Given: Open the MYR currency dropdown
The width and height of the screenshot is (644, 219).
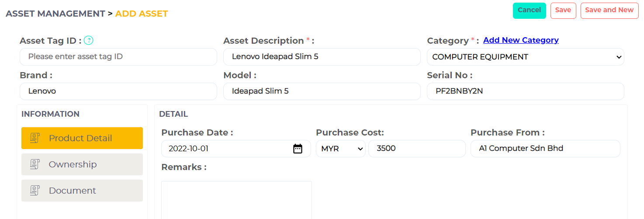Looking at the screenshot, I should [x=341, y=149].
